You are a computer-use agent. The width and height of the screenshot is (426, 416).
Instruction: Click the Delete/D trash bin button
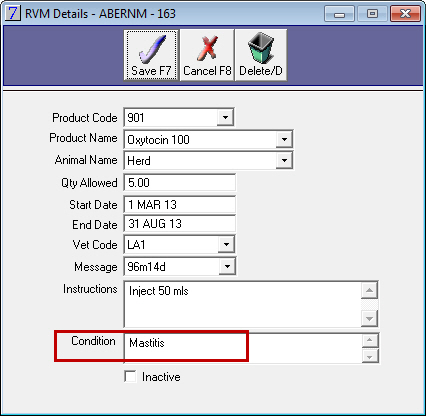click(x=261, y=55)
